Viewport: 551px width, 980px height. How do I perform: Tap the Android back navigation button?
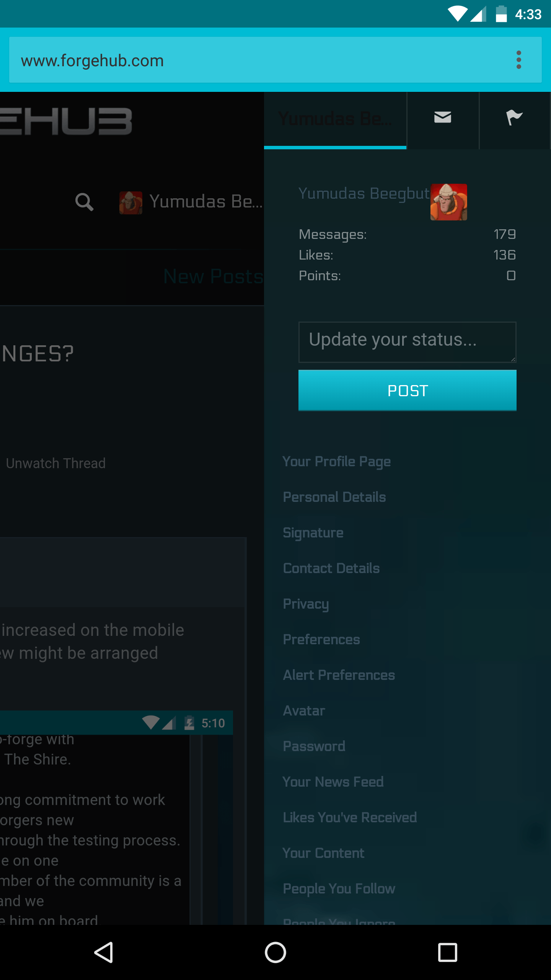point(104,952)
